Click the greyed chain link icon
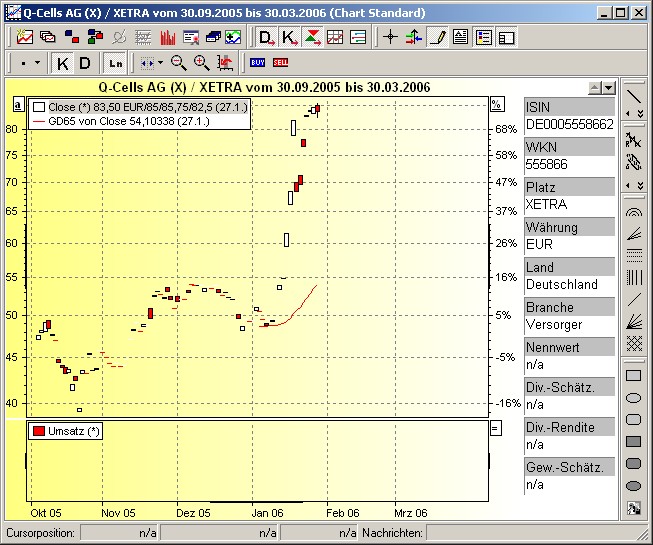Image resolution: width=653 pixels, height=545 pixels. 119,37
